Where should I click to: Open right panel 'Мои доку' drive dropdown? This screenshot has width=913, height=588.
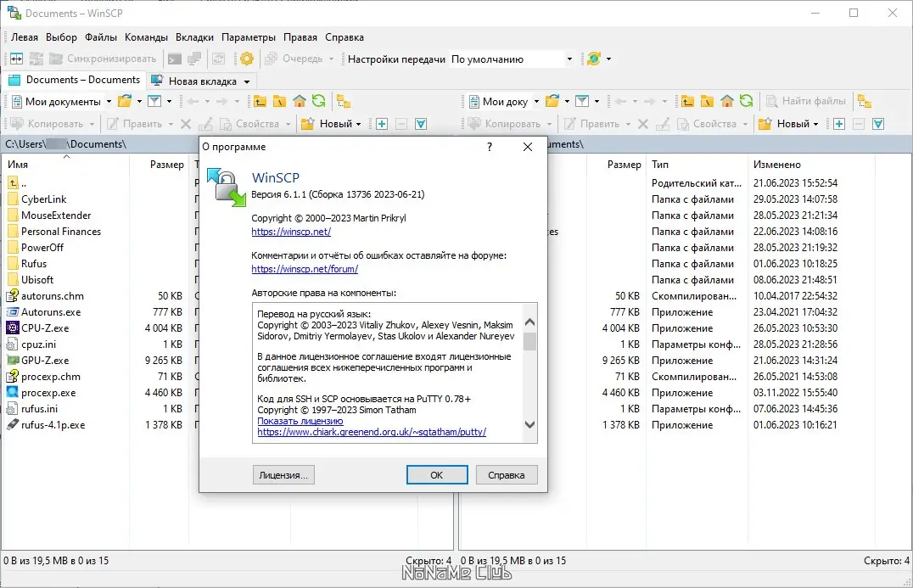(x=536, y=102)
